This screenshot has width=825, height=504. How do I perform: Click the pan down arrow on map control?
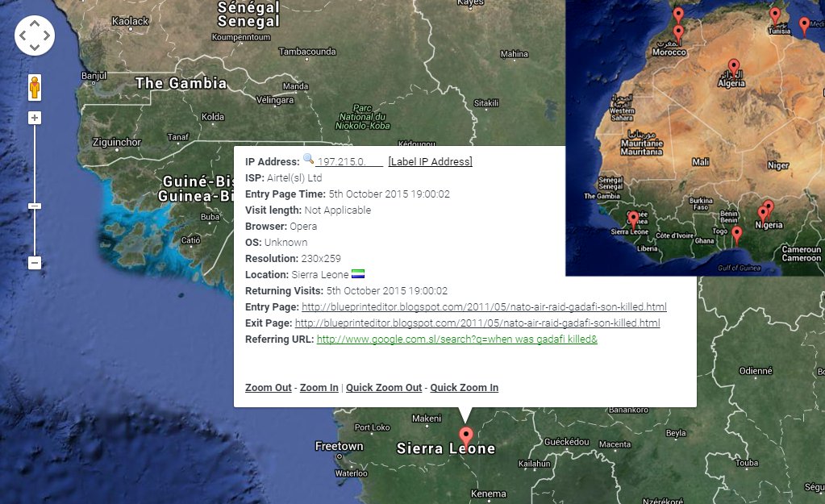pos(35,48)
